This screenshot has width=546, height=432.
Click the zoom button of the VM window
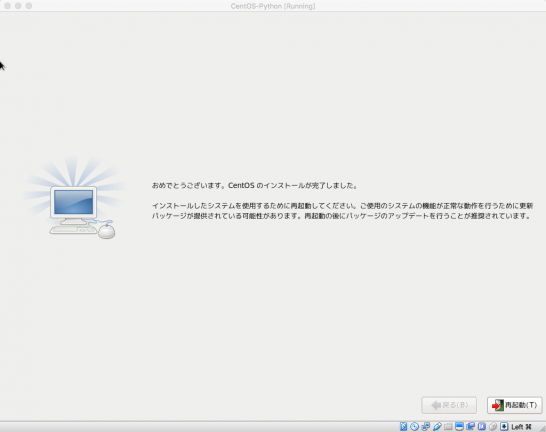pyautogui.click(x=29, y=6)
